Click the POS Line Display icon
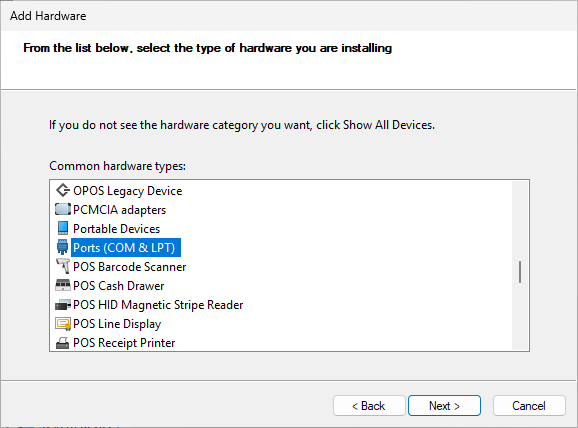The width and height of the screenshot is (578, 428). (63, 324)
